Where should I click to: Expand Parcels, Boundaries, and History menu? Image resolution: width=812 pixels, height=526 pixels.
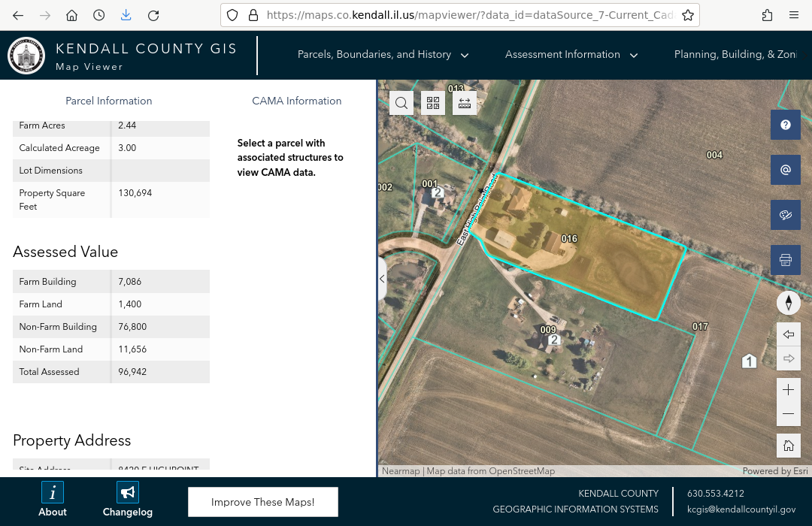tap(383, 55)
